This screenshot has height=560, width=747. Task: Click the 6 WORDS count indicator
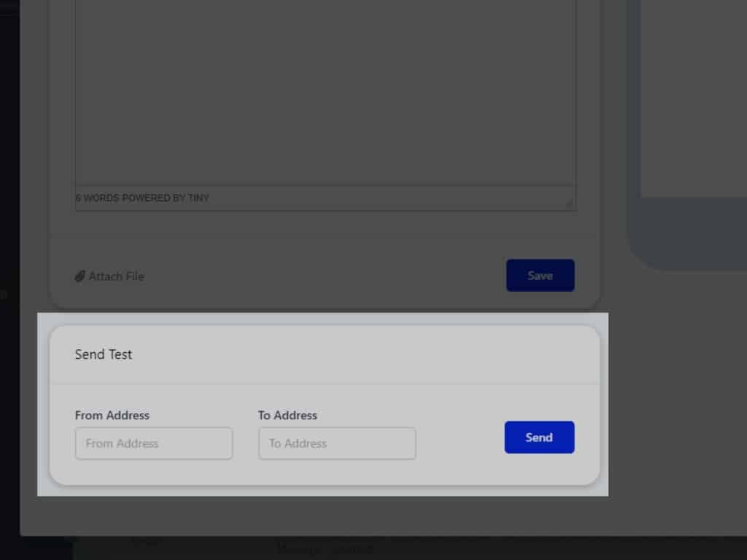[x=97, y=198]
